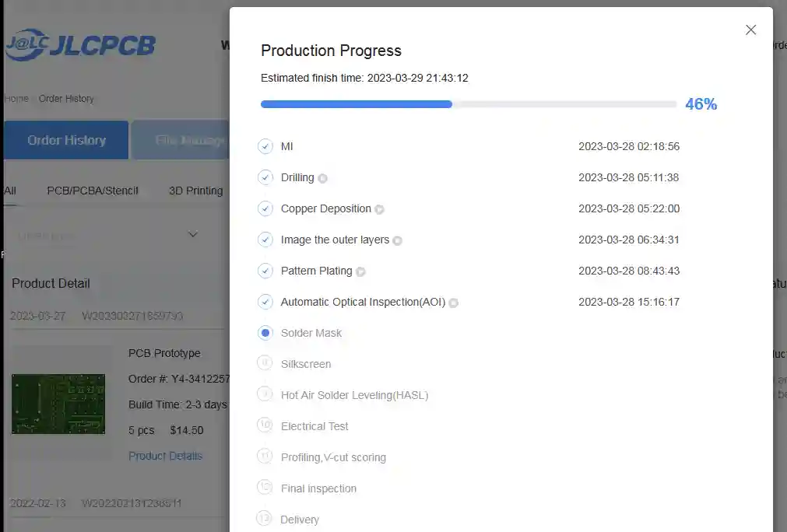The height and width of the screenshot is (532, 787).
Task: Click the Pattern Plating completed check circle
Action: [265, 271]
